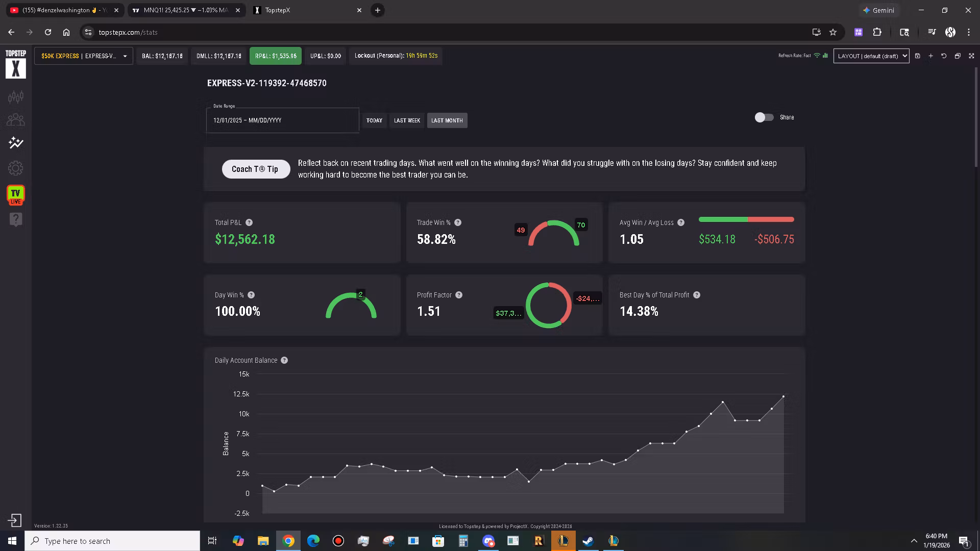Open the Windows Start menu
980x551 pixels.
pos(12,541)
